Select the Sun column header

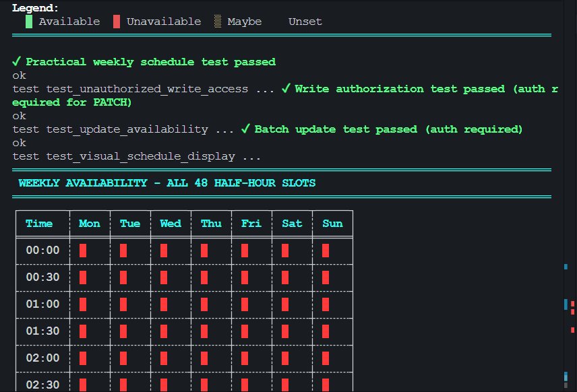click(332, 223)
